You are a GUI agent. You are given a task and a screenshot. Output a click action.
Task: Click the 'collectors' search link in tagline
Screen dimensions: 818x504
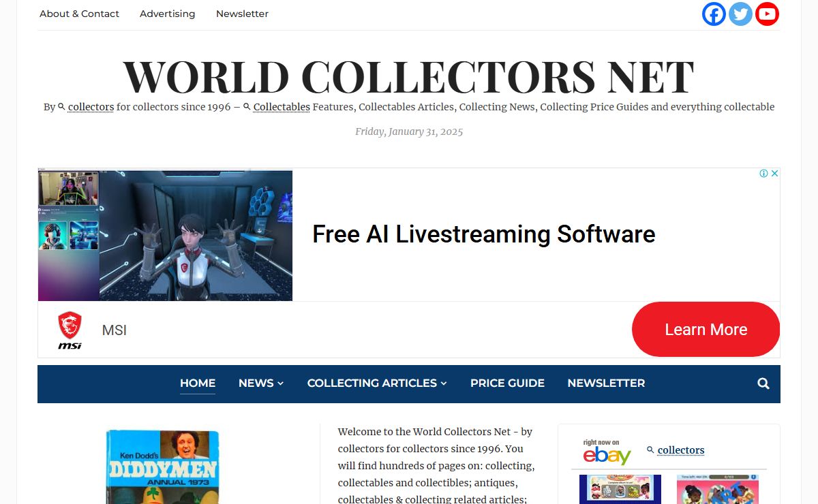click(91, 107)
